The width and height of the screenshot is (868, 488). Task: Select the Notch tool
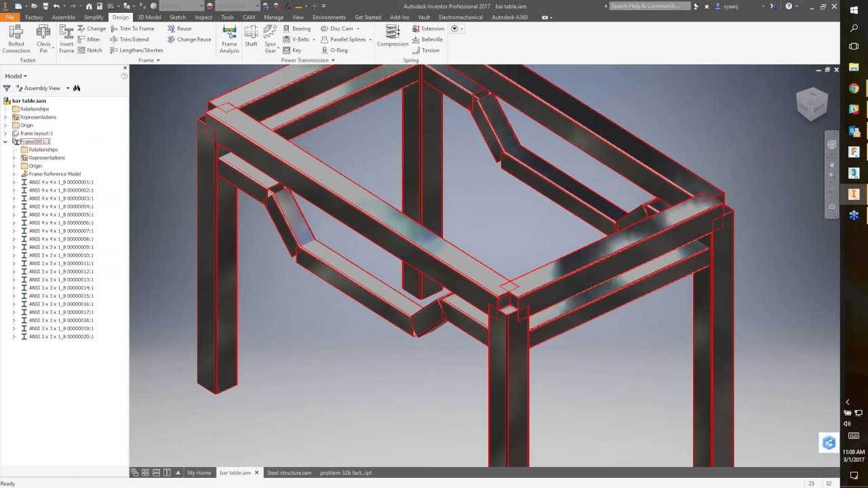[x=90, y=50]
